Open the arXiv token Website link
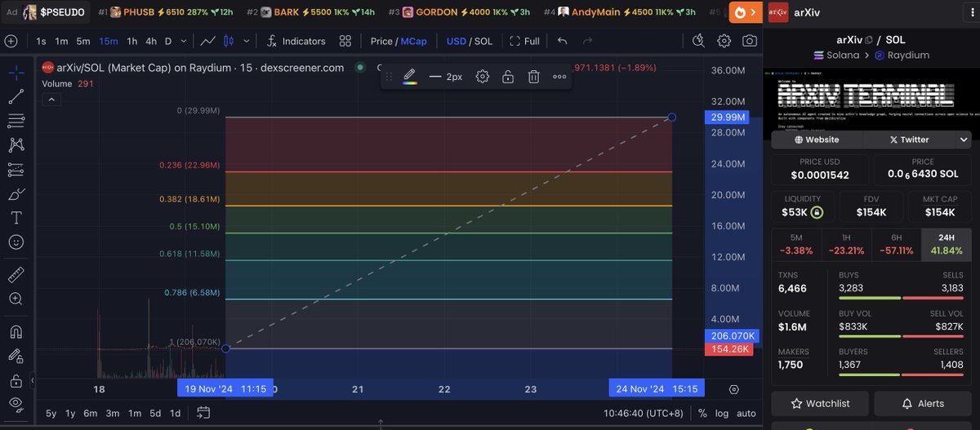 tap(817, 140)
